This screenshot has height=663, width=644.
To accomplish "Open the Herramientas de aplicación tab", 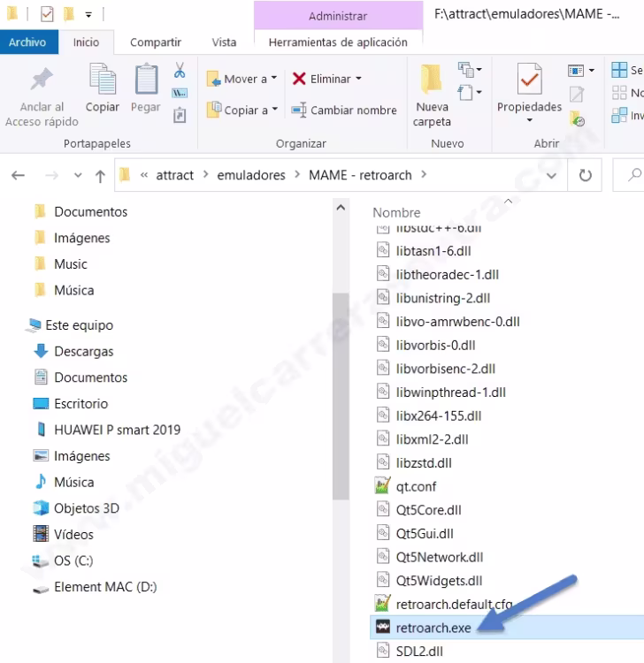I will [x=338, y=42].
